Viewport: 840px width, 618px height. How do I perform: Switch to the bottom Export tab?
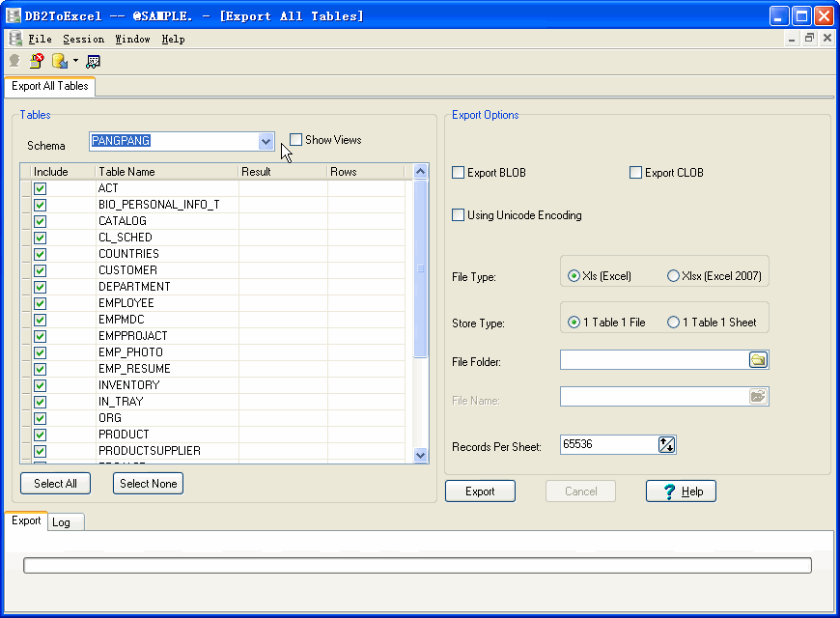pos(26,521)
